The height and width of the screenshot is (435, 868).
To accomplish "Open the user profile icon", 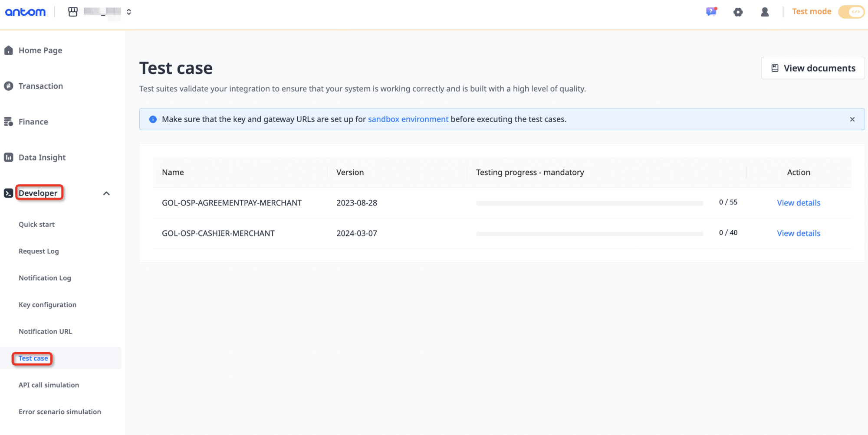I will click(765, 12).
